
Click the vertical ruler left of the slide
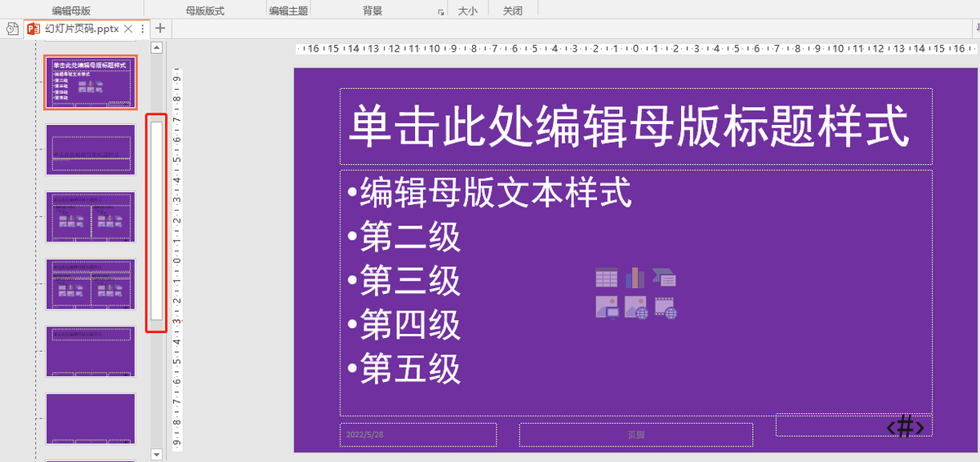[176, 260]
